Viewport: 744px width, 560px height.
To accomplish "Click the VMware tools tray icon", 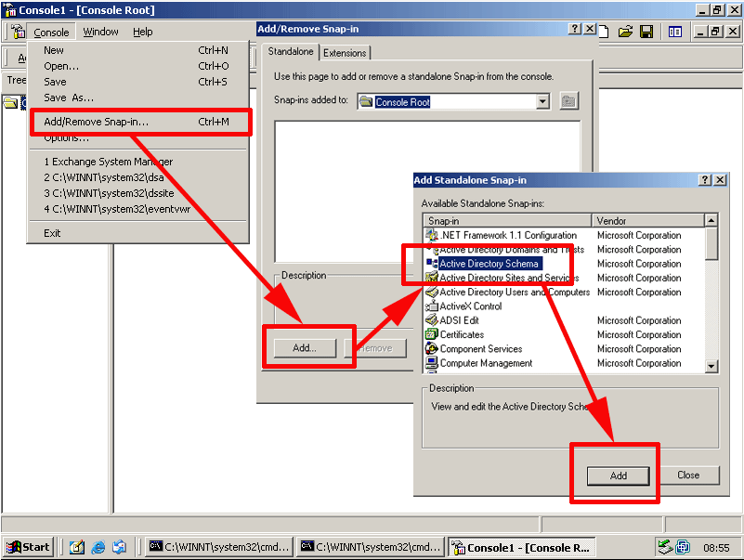I will tap(683, 547).
